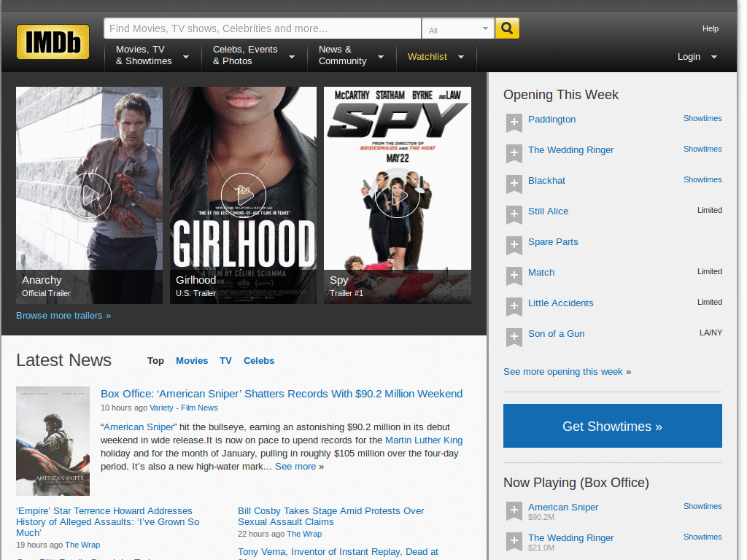Image resolution: width=747 pixels, height=560 pixels.
Task: Play the Spy Trailer #1
Action: [398, 195]
